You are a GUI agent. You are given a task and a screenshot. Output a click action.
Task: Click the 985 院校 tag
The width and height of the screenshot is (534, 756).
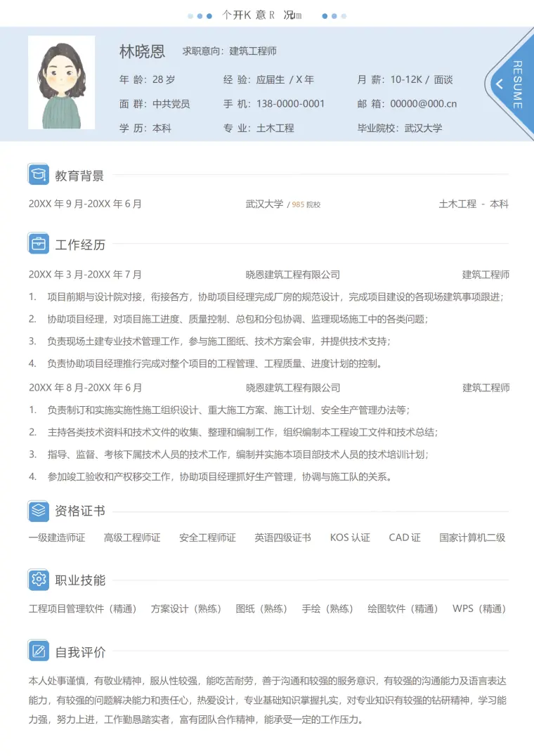tap(306, 204)
